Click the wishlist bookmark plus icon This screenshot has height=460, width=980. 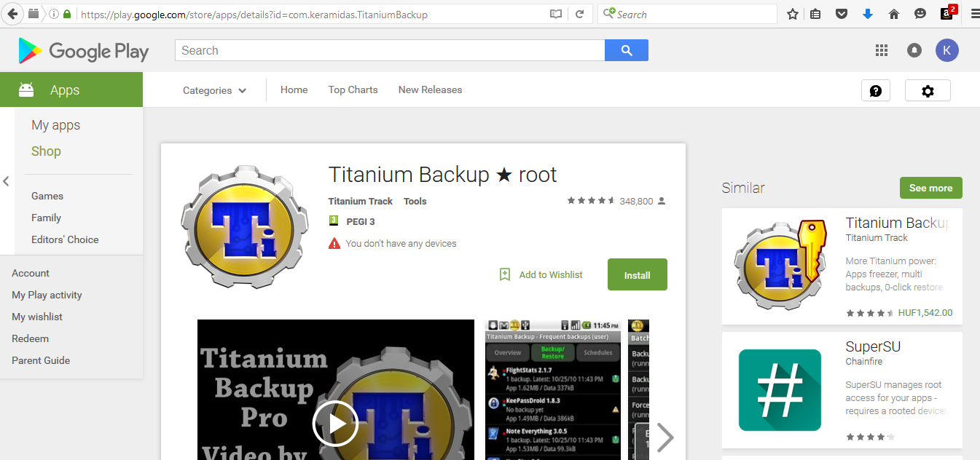(x=505, y=274)
